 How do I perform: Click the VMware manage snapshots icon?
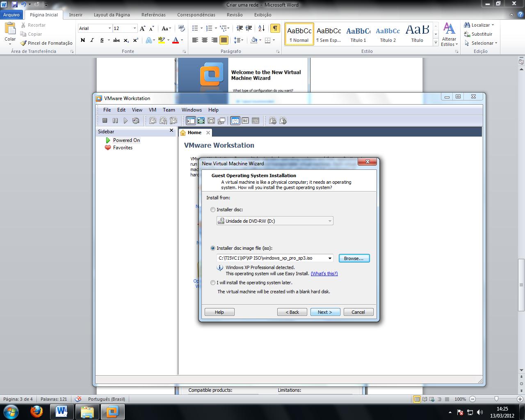173,121
